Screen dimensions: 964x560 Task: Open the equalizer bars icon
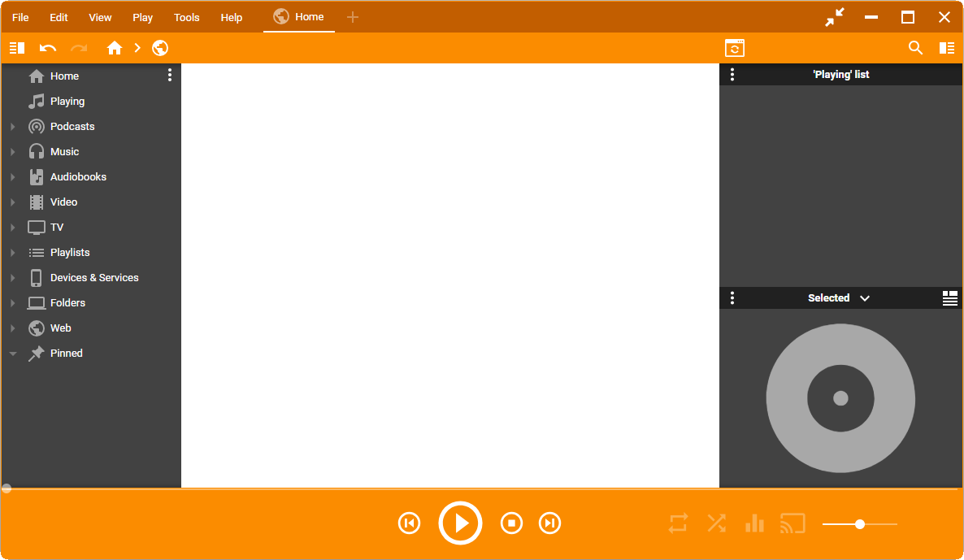(x=754, y=523)
